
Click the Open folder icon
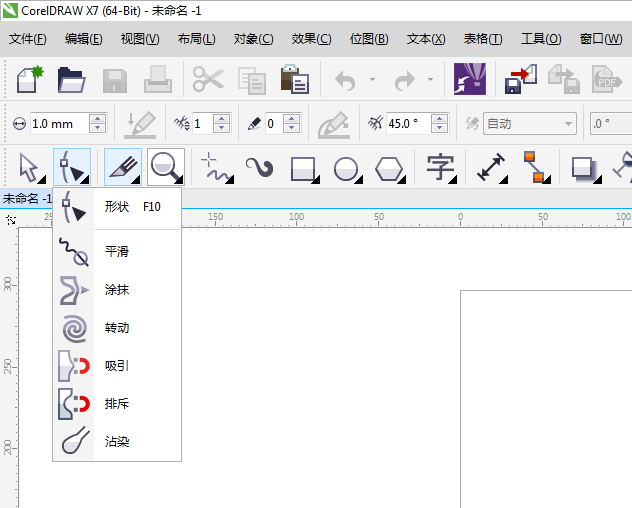point(71,79)
